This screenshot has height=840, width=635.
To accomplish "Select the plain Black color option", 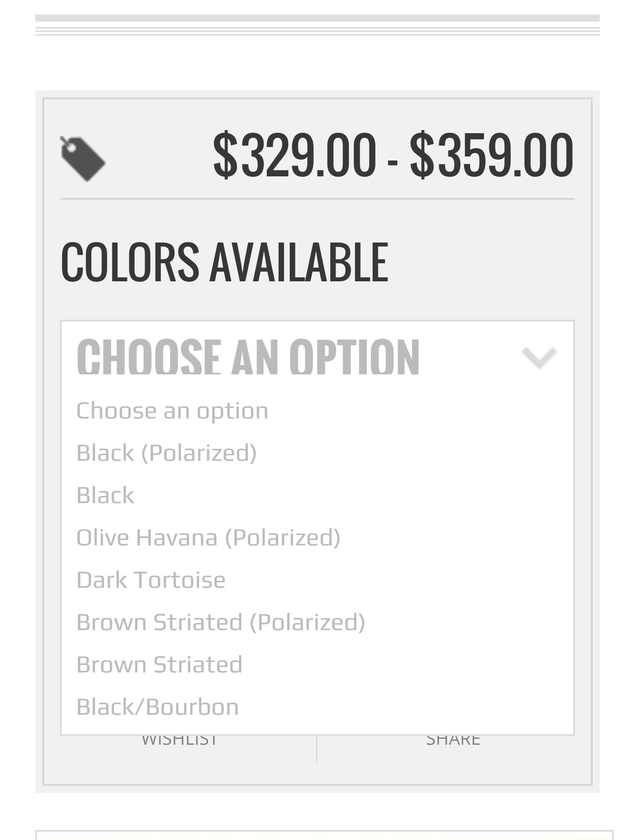I will click(x=317, y=495).
